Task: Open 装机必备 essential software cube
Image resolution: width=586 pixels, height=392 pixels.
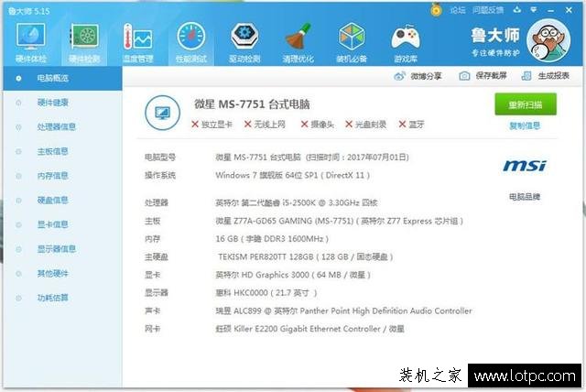Action: (x=352, y=42)
